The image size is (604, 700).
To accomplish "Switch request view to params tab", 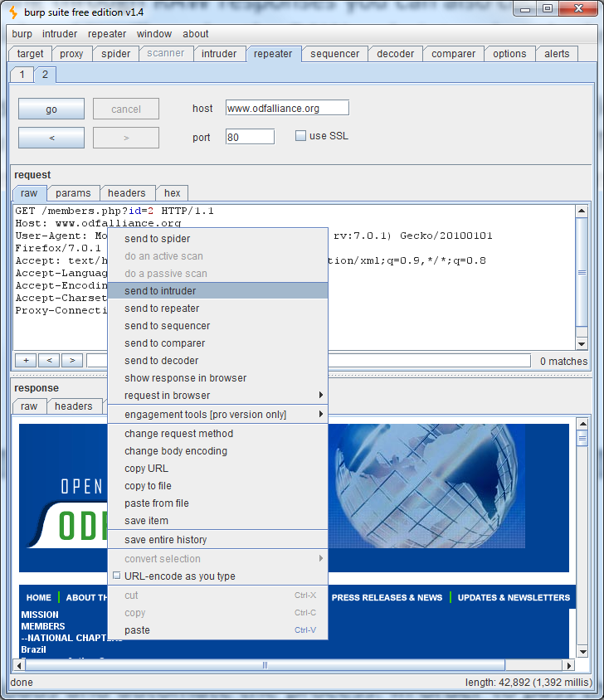I will point(73,193).
